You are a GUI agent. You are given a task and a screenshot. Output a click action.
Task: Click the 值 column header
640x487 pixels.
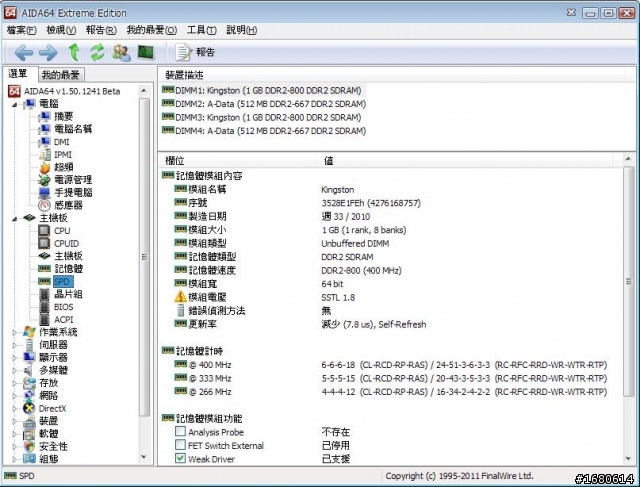464,161
